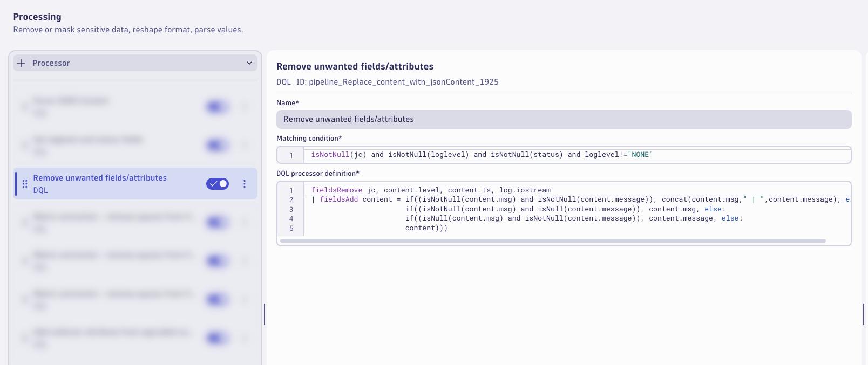The image size is (868, 365).
Task: Click the horizontal scrollbar in DQL definition editor
Action: point(553,241)
